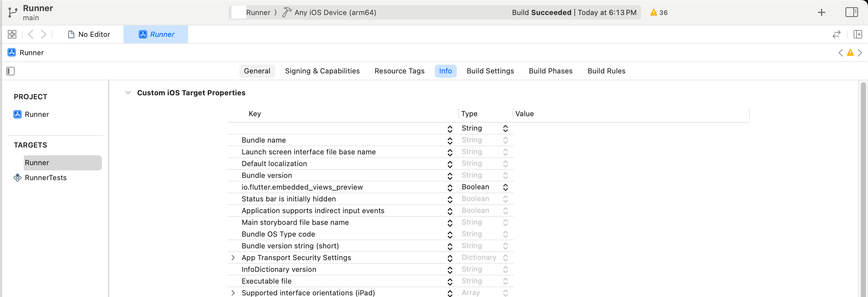The width and height of the screenshot is (868, 297).
Task: Click the Type column header
Action: [x=469, y=114]
